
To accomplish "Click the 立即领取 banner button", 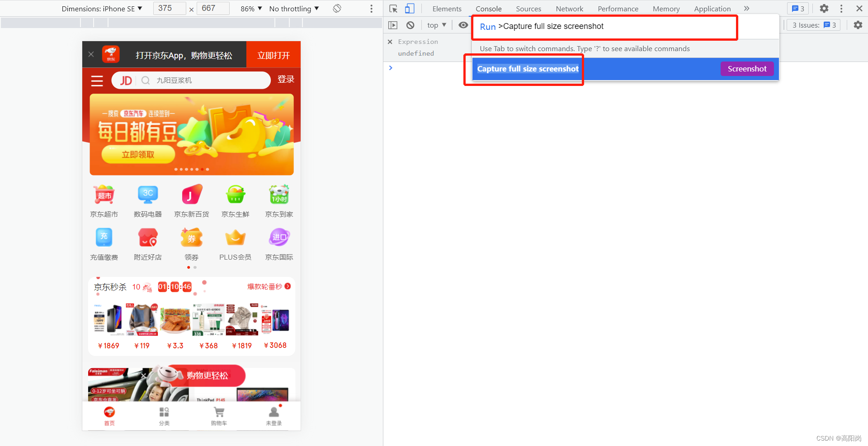I will pos(138,154).
